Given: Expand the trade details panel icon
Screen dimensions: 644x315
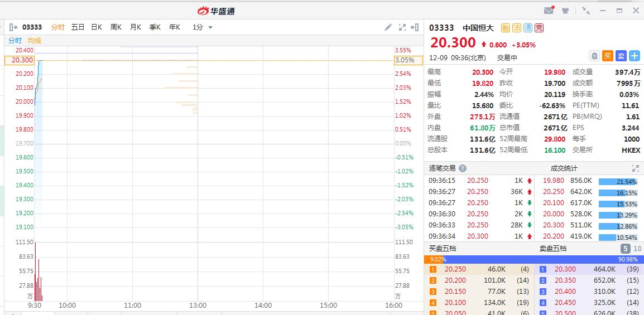Looking at the screenshot, I should (635, 168).
